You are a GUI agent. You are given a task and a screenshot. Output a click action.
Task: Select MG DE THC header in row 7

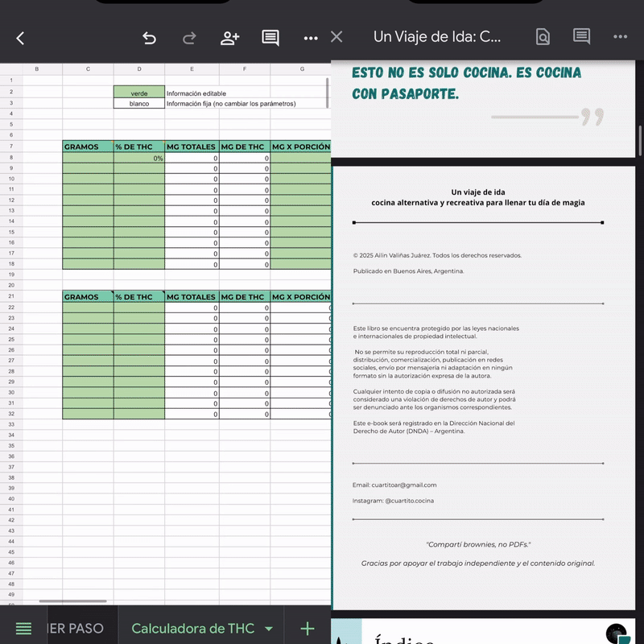245,147
